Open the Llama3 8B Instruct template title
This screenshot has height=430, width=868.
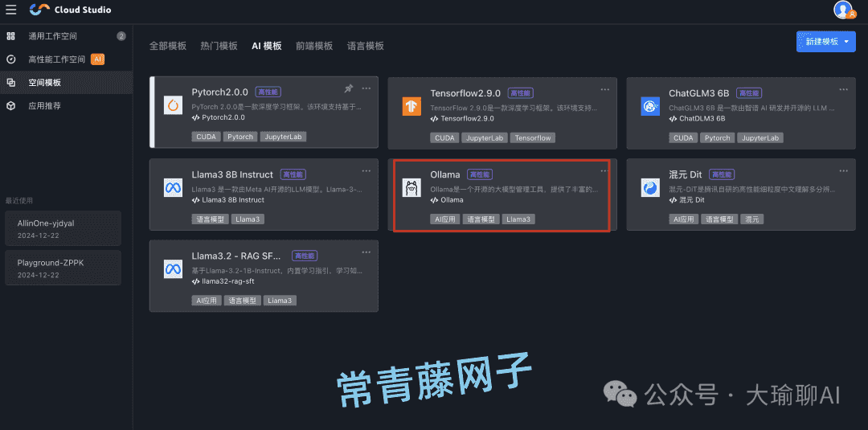pos(232,174)
